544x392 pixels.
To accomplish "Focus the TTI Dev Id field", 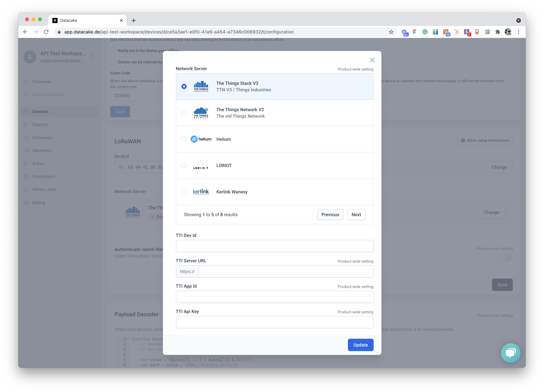I will pyautogui.click(x=274, y=246).
